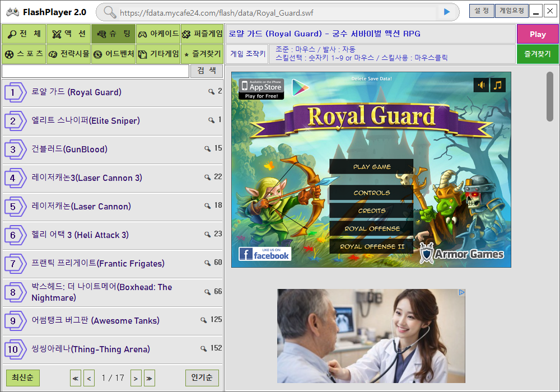Sort list by 인기순 popularity

(202, 377)
